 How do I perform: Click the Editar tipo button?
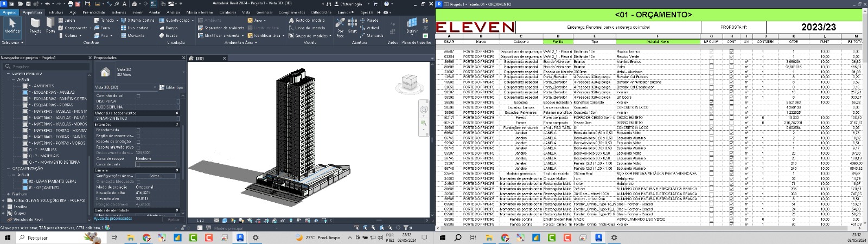click(x=171, y=87)
